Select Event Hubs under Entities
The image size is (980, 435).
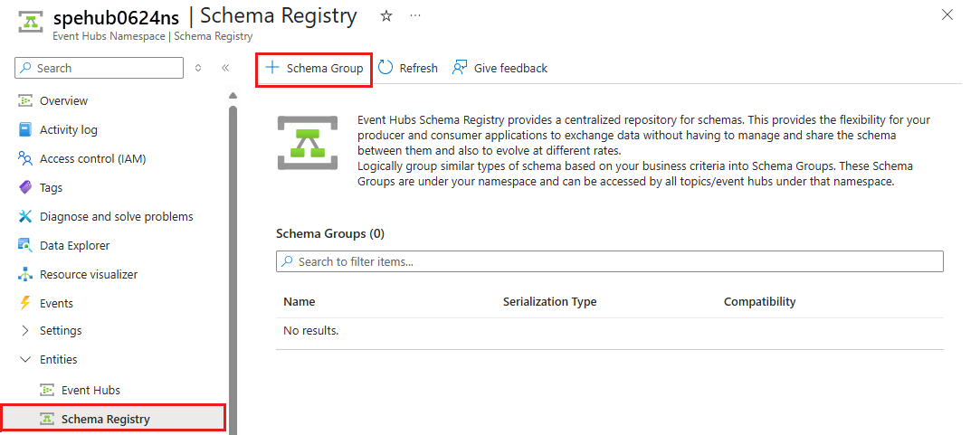[90, 390]
